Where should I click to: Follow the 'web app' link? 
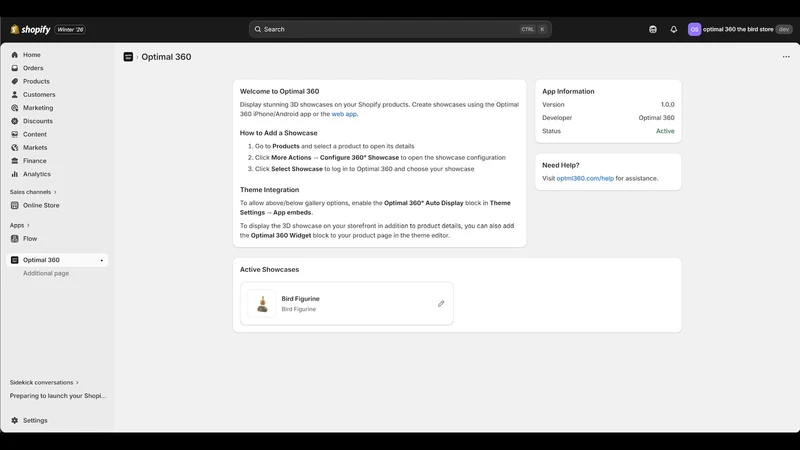344,114
